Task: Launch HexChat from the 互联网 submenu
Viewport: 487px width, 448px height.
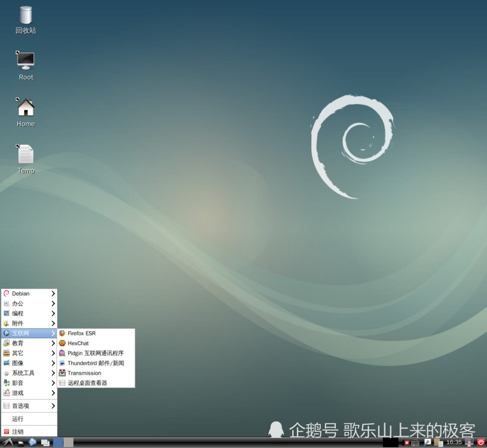Action: pos(96,343)
